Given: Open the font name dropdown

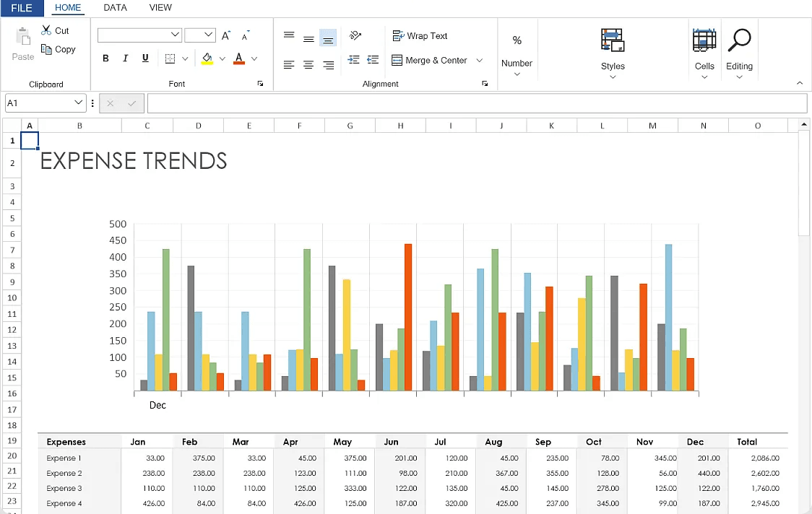Looking at the screenshot, I should pyautogui.click(x=175, y=35).
